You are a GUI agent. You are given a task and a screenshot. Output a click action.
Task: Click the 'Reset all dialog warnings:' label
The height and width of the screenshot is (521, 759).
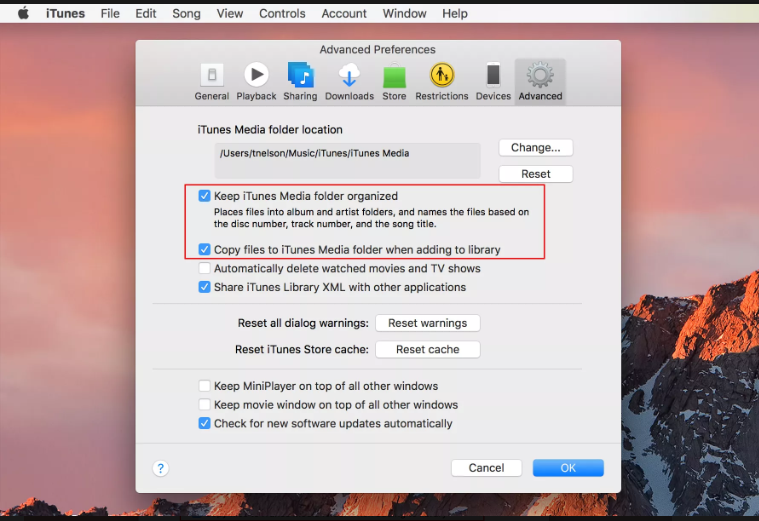(x=303, y=323)
